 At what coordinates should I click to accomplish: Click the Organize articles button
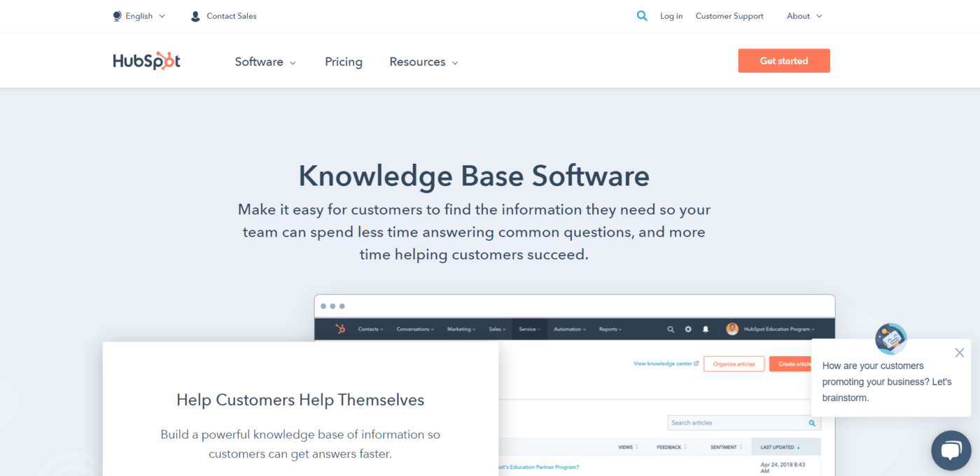[x=734, y=364]
